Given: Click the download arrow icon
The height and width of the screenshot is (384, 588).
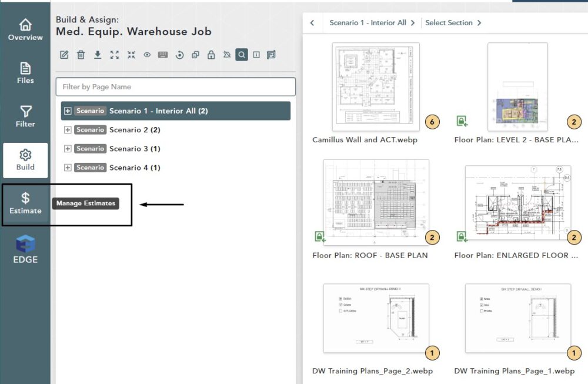Looking at the screenshot, I should [98, 55].
